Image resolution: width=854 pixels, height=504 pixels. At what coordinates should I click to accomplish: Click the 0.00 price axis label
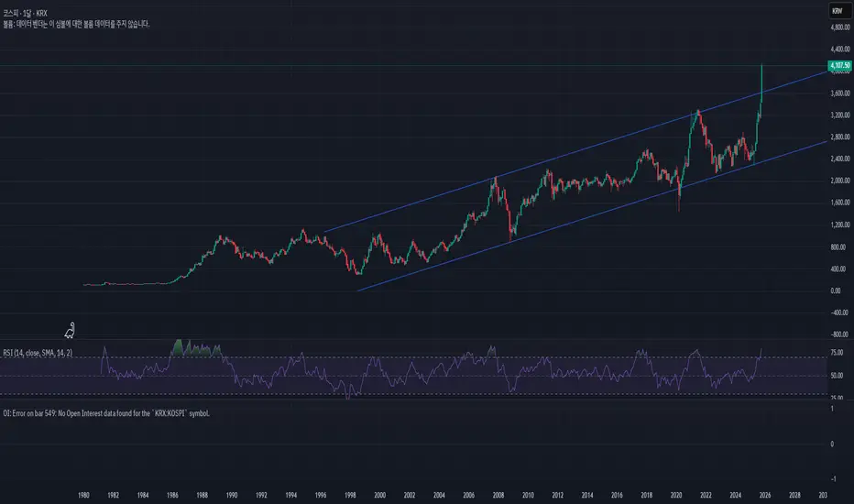pyautogui.click(x=836, y=291)
